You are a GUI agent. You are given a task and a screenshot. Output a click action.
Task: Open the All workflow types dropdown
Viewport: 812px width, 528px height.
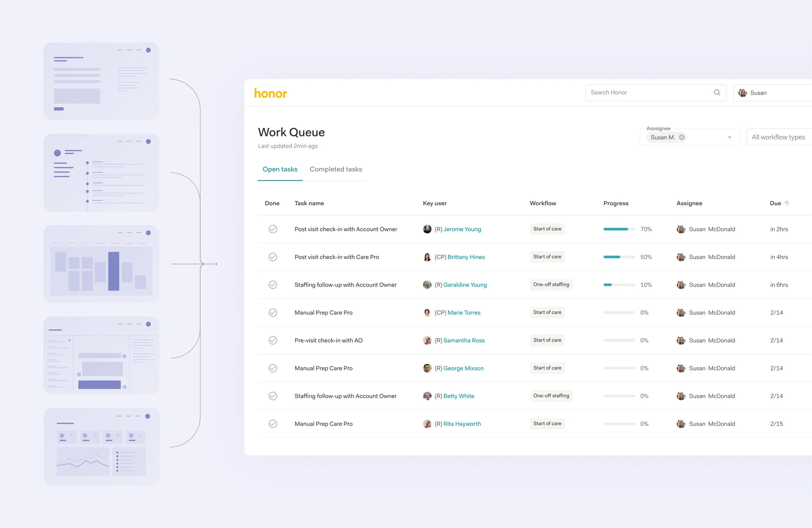coord(778,137)
